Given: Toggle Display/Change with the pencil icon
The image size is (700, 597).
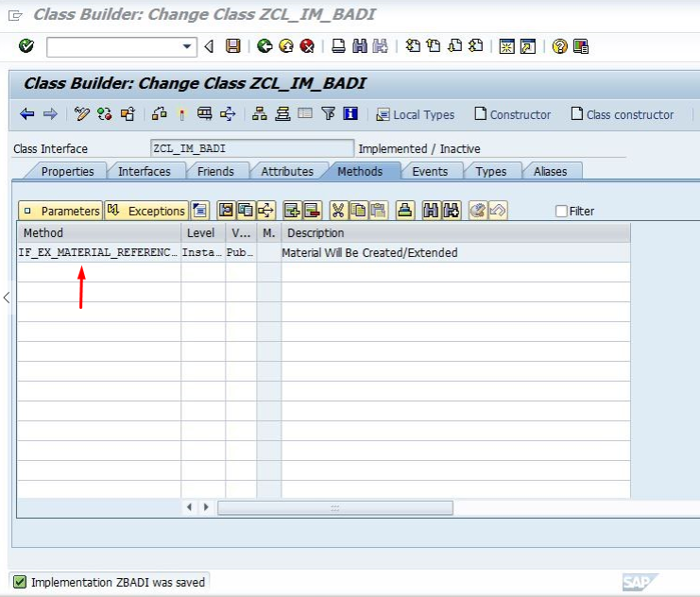Looking at the screenshot, I should [81, 114].
